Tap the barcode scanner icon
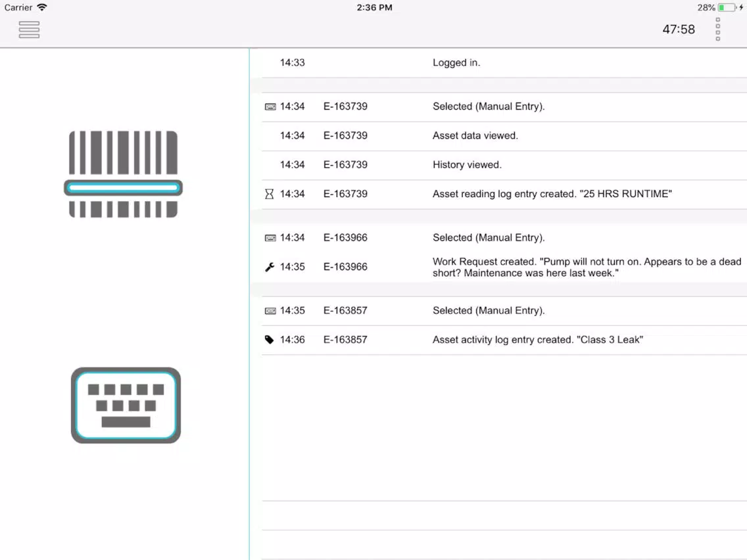This screenshot has width=747, height=560. pyautogui.click(x=124, y=174)
